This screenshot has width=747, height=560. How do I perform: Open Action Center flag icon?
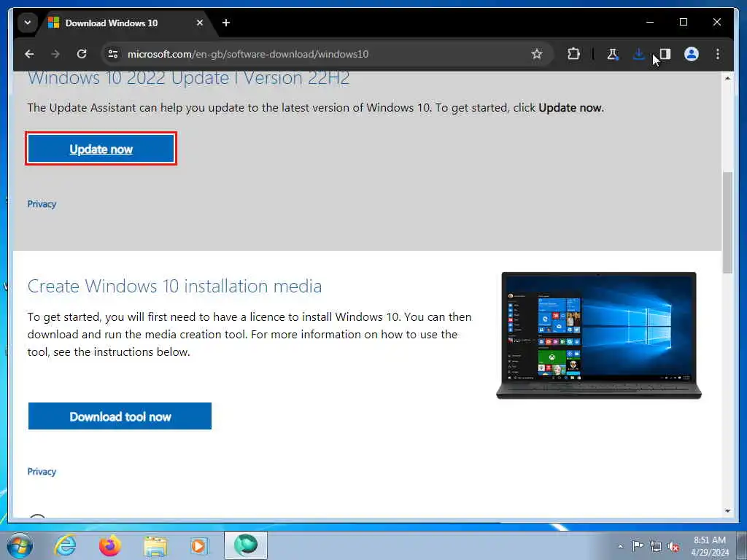tap(638, 545)
